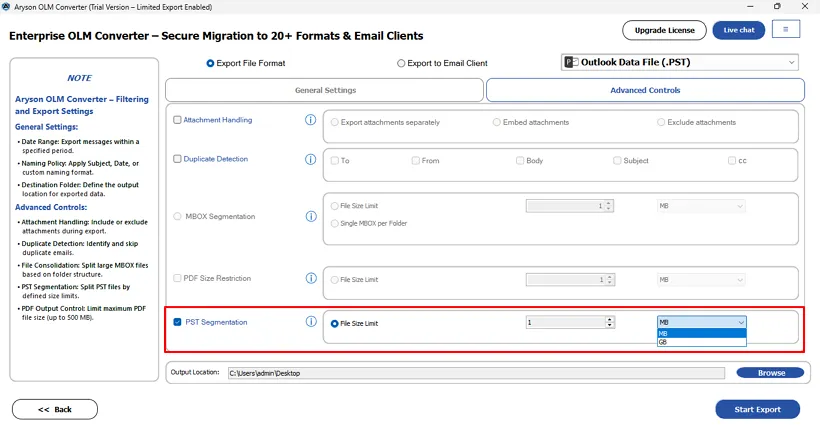Increase PST file size limit with up arrow
Screen dimensions: 820x432
[609, 319]
